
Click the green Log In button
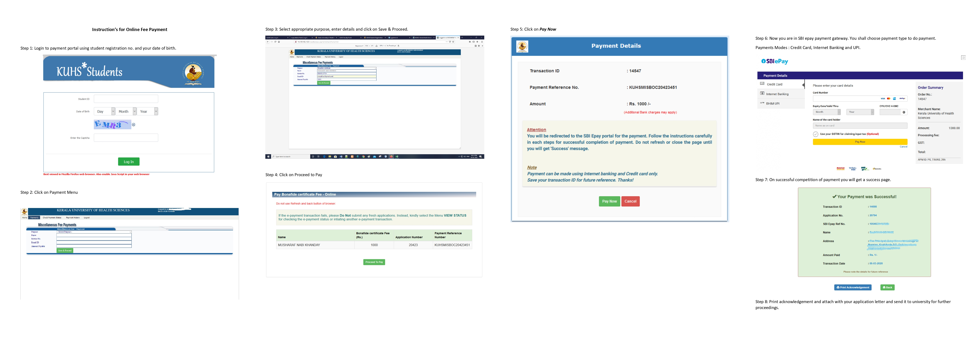(129, 162)
